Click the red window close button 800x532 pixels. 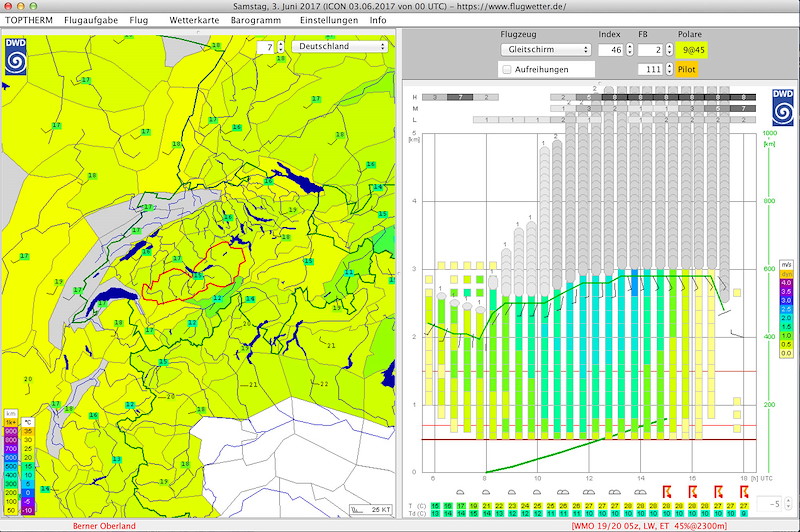(x=8, y=6)
